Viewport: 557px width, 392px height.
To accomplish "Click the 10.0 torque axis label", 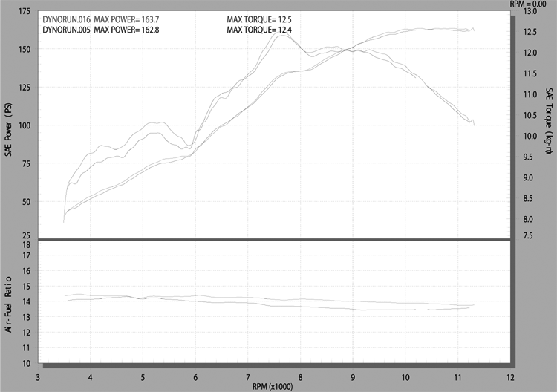I will tap(530, 137).
